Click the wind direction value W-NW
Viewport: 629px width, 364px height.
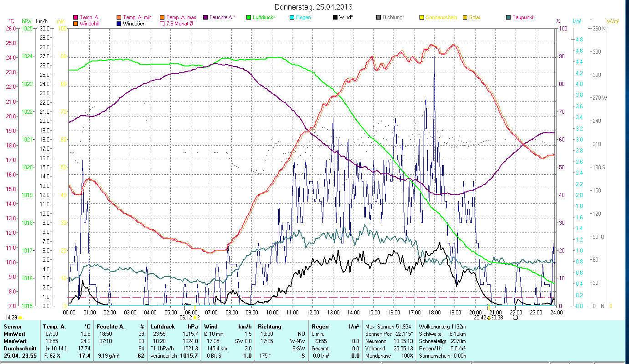(x=298, y=341)
